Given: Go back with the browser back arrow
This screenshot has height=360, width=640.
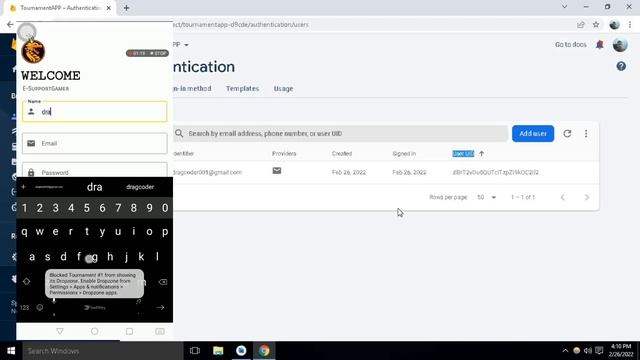Looking at the screenshot, I should click(x=10, y=24).
